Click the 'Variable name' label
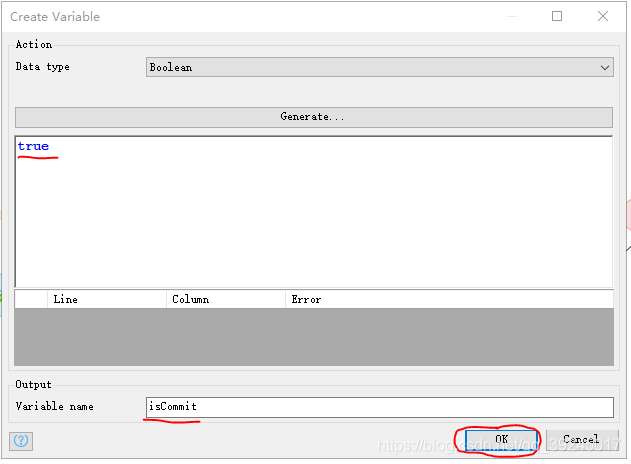This screenshot has height=464, width=631. [53, 406]
